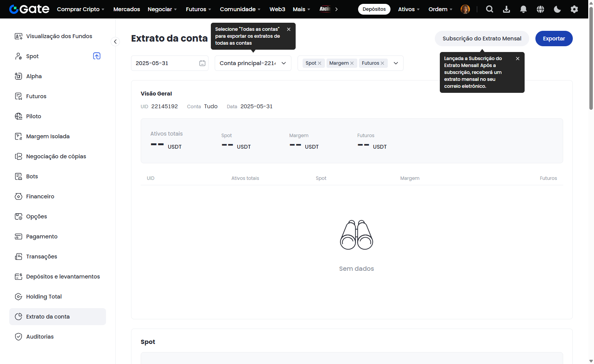Open settings gear icon

(574, 9)
